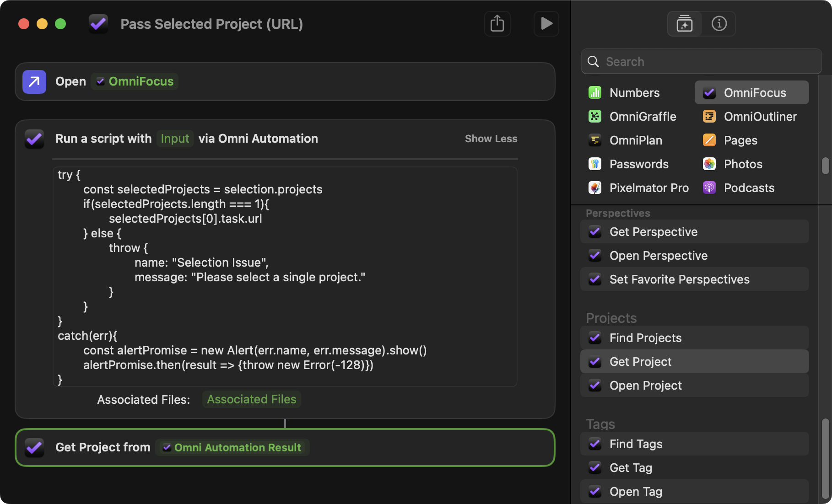832x504 pixels.
Task: Add the Open Perspective action
Action: (694, 256)
